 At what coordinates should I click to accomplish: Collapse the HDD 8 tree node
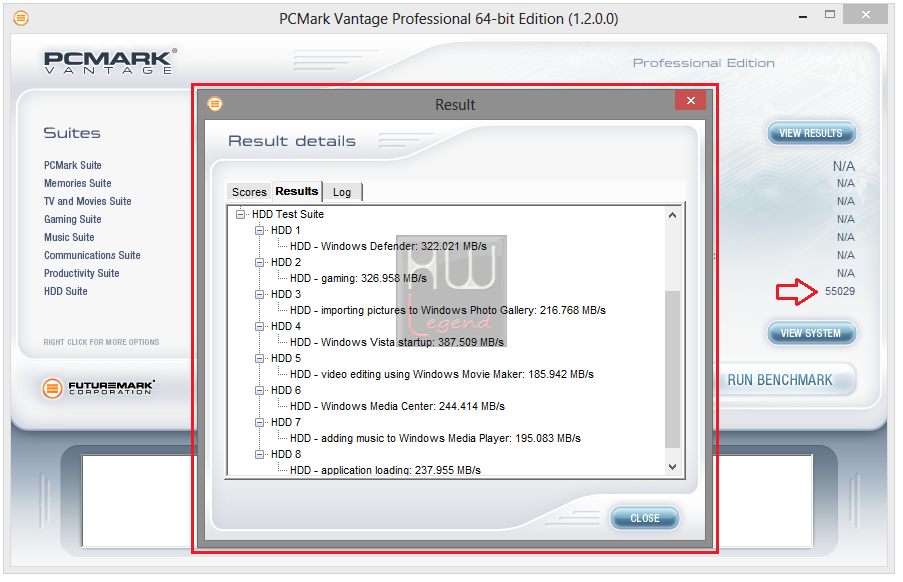pos(260,454)
